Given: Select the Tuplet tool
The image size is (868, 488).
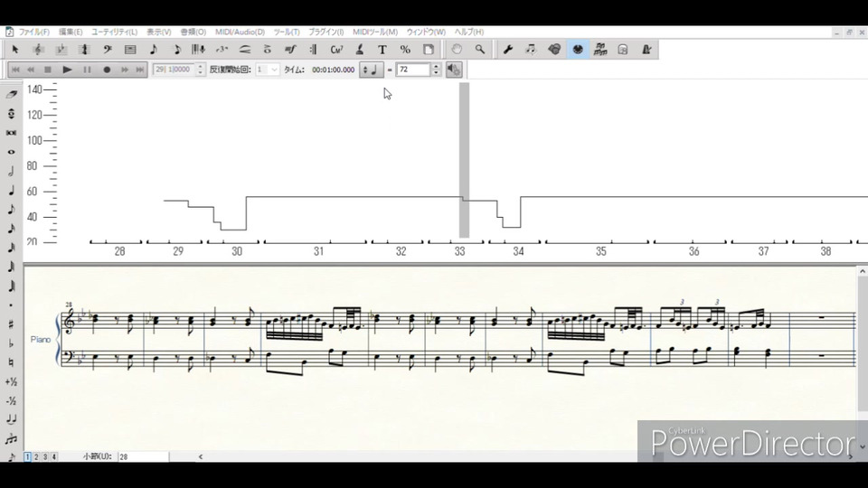Looking at the screenshot, I should (222, 50).
